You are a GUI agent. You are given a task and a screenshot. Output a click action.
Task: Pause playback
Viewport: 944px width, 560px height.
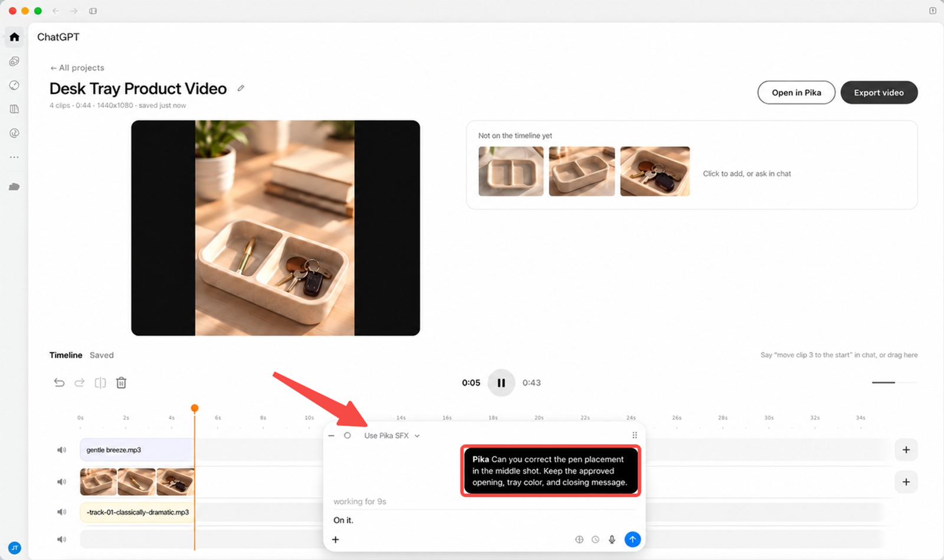(501, 382)
